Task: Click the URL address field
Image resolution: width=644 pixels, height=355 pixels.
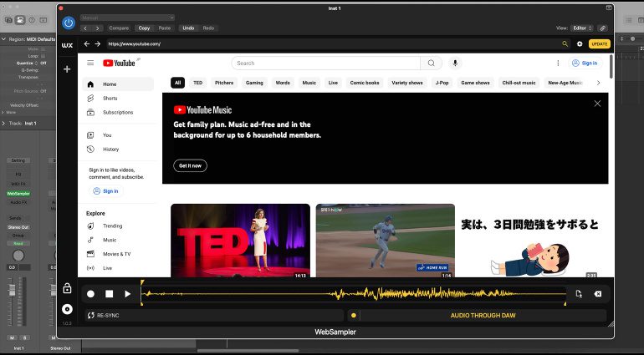Action: 333,44
